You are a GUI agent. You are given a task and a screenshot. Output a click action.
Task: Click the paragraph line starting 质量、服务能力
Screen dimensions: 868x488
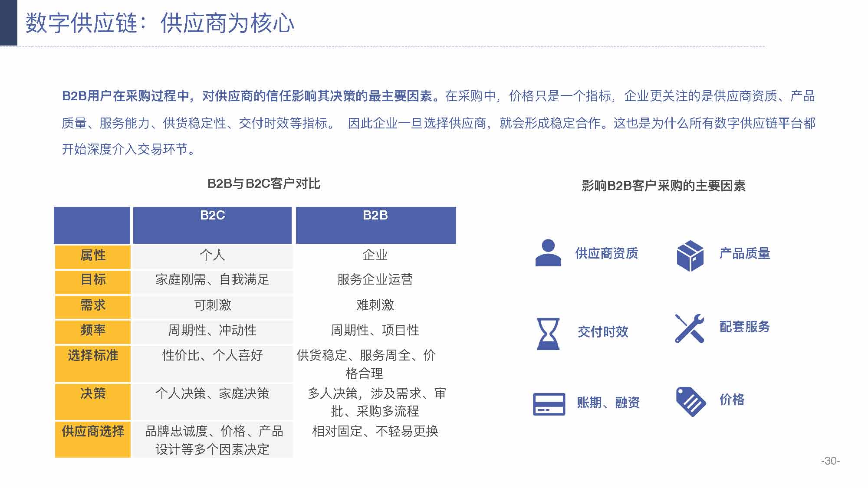[438, 123]
